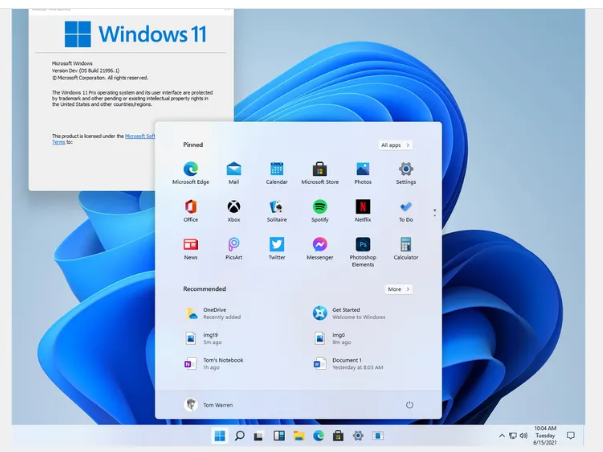Click More in Recommended section
This screenshot has width=603, height=452.
click(398, 289)
